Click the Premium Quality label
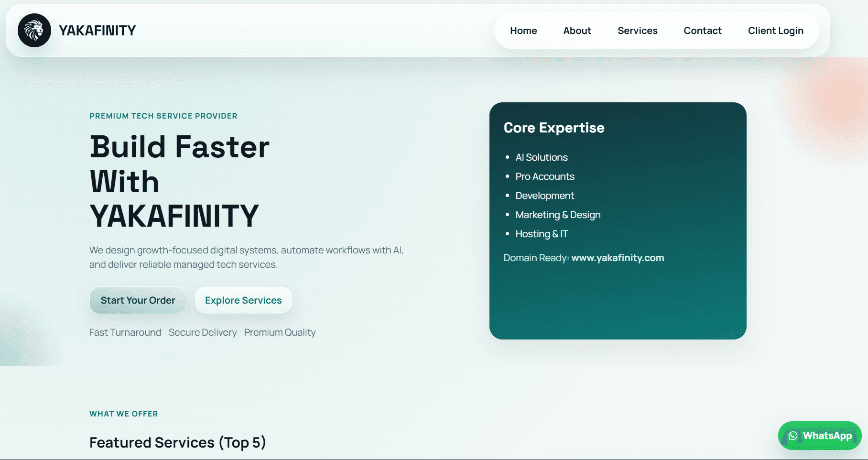This screenshot has width=868, height=460. click(280, 332)
